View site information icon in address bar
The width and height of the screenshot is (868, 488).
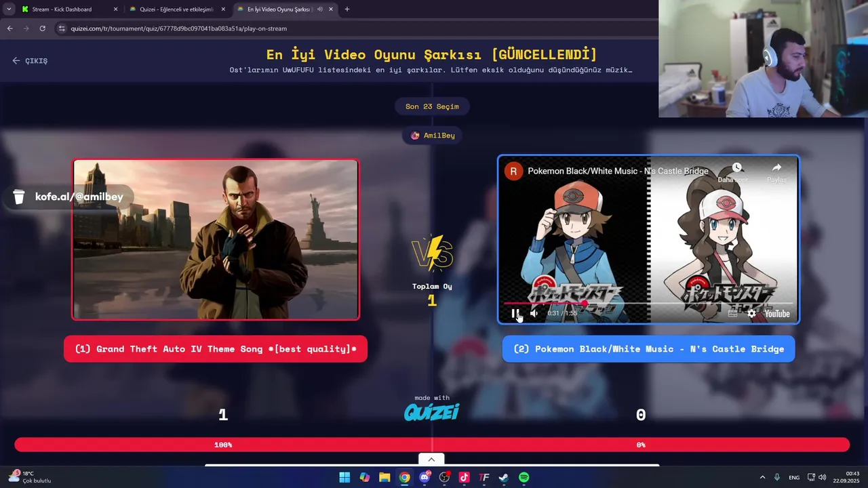click(x=62, y=28)
